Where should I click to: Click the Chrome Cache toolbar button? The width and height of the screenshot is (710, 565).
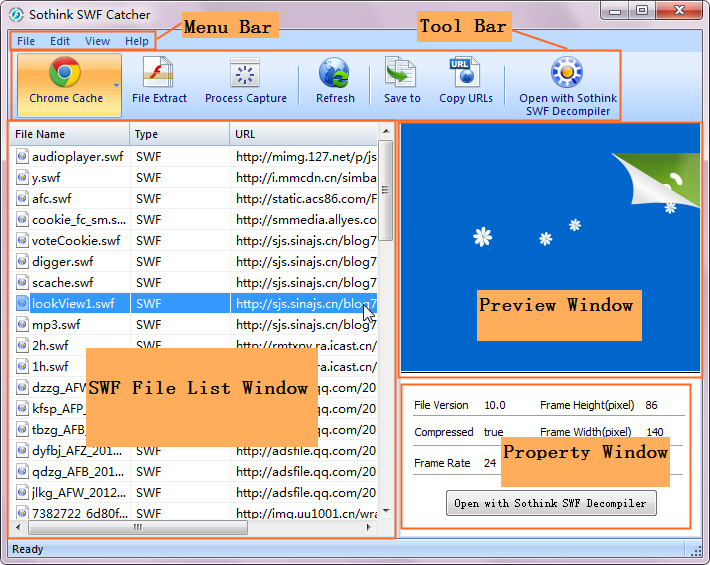point(69,85)
